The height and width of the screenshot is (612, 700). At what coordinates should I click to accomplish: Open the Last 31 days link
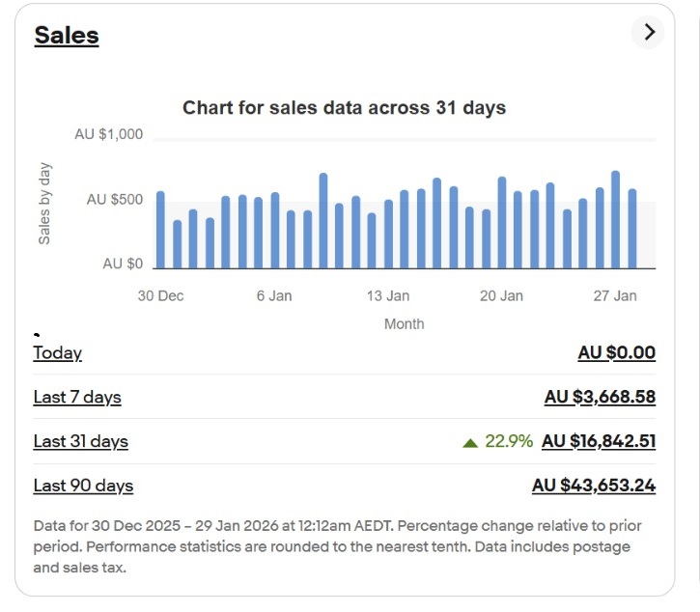click(x=80, y=442)
